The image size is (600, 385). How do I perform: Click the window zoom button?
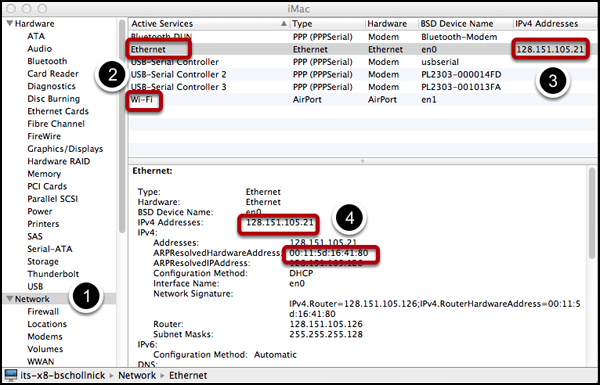click(42, 8)
